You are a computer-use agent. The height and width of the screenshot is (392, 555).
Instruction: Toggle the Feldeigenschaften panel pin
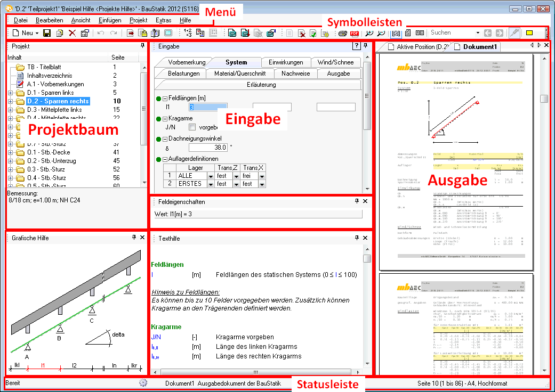(x=357, y=201)
